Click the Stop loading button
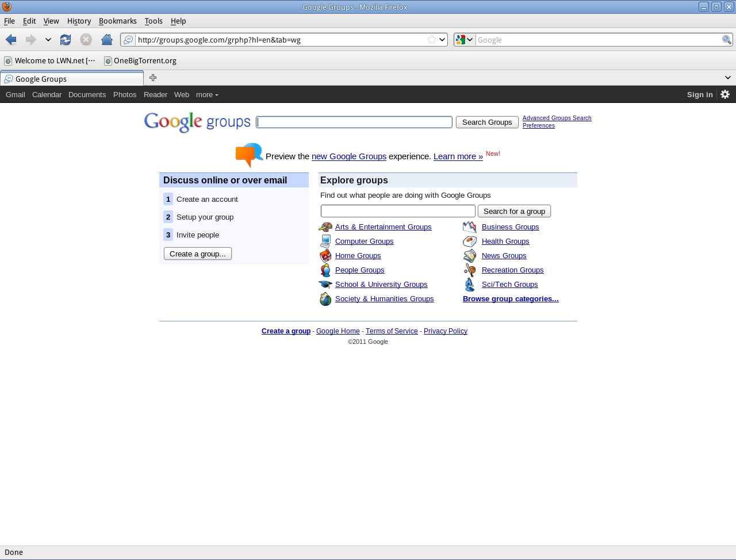This screenshot has width=736, height=560. (x=86, y=40)
